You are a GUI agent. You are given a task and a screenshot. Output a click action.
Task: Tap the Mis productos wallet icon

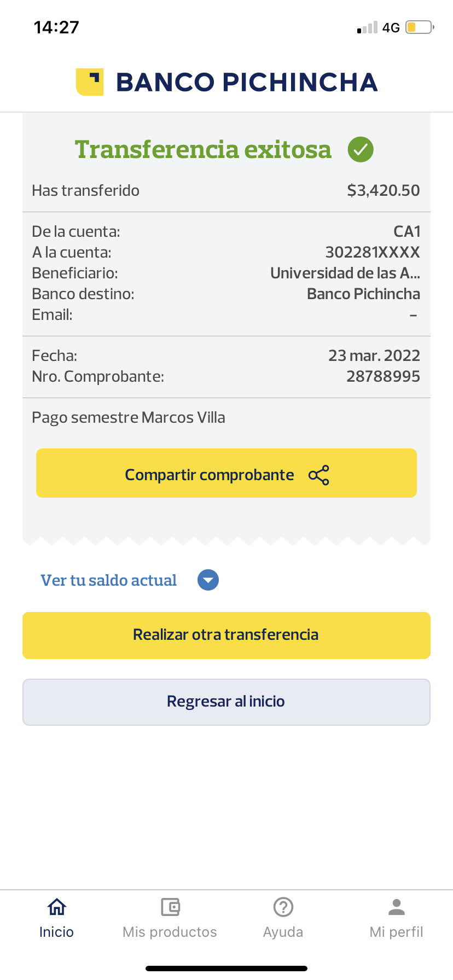click(x=170, y=907)
